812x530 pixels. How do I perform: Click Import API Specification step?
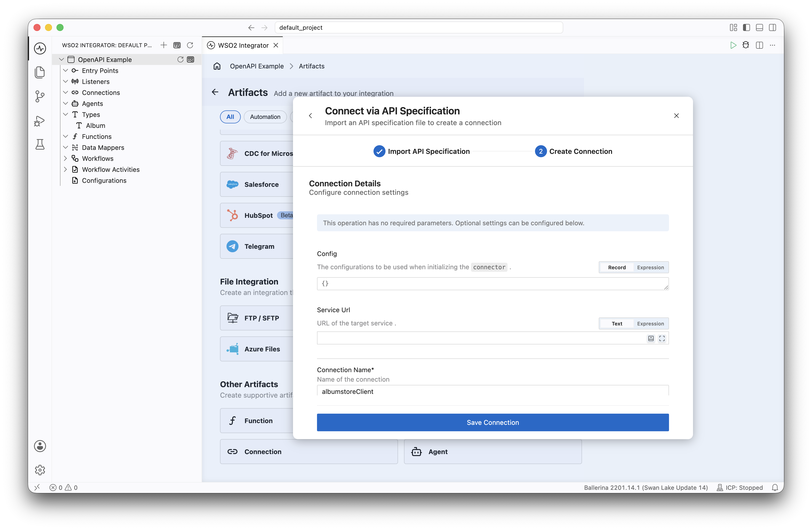pyautogui.click(x=422, y=151)
